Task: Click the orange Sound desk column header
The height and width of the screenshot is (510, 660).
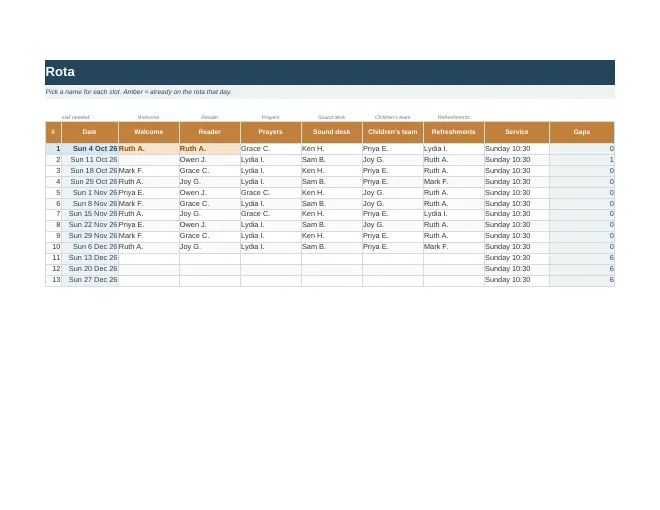Action: pyautogui.click(x=332, y=132)
